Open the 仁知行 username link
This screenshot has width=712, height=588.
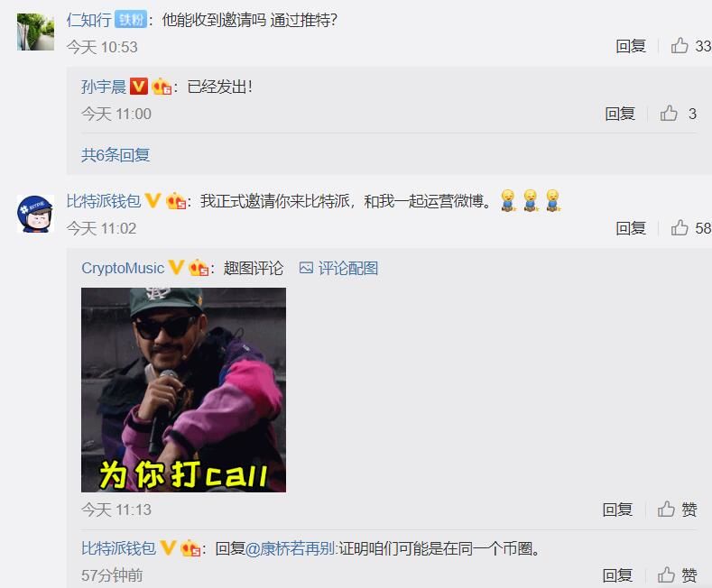(x=89, y=20)
